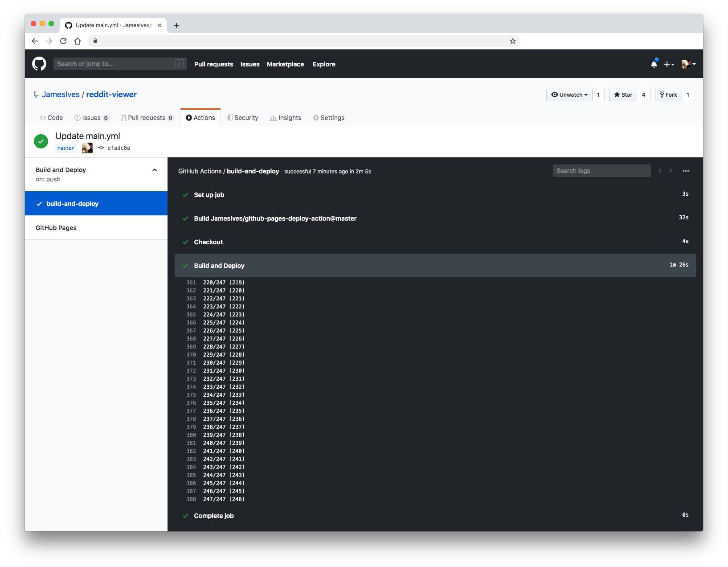Switch to the repository Issues tab
728x567 pixels.
[x=91, y=118]
